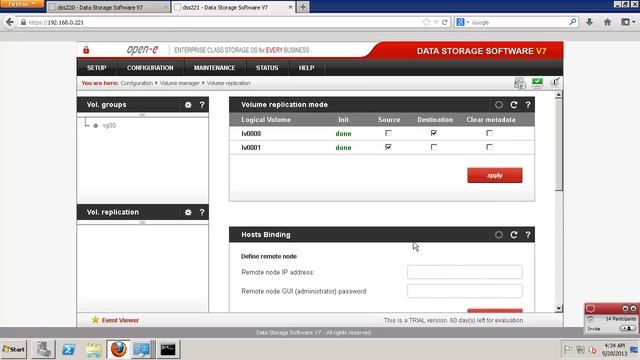Screen dimensions: 640x360
Task: Select vg00 in the Vol. groups tree
Action: pyautogui.click(x=109, y=126)
